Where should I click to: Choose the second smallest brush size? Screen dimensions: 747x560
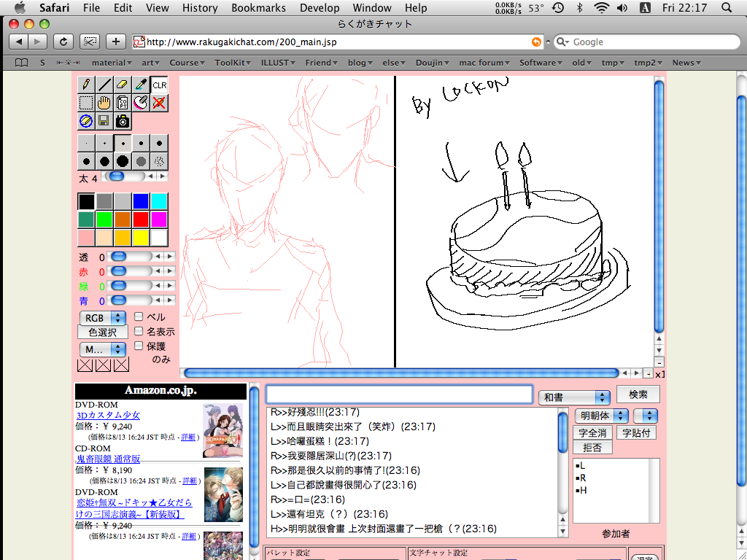click(x=104, y=143)
